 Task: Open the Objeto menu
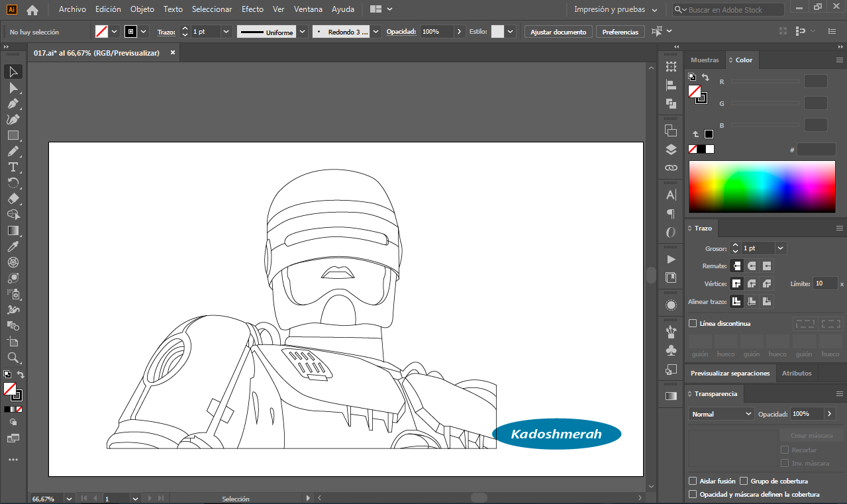[x=142, y=9]
